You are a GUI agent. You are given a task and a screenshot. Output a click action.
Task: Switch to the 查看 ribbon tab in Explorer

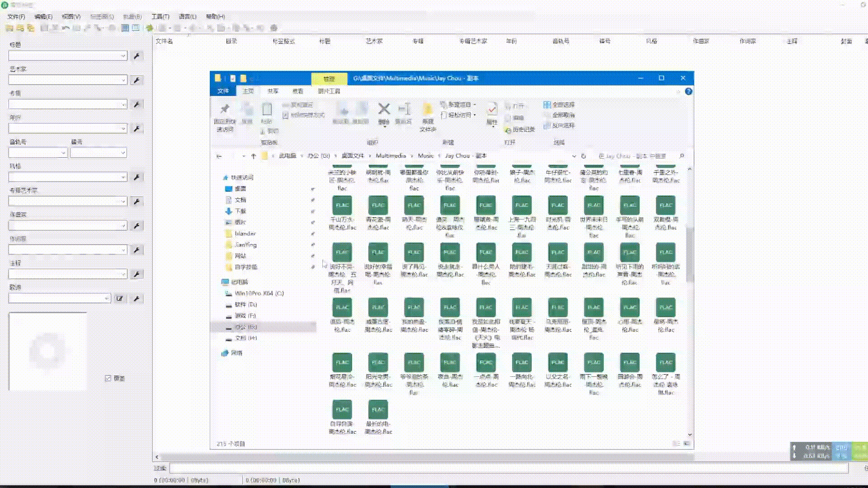(x=297, y=91)
